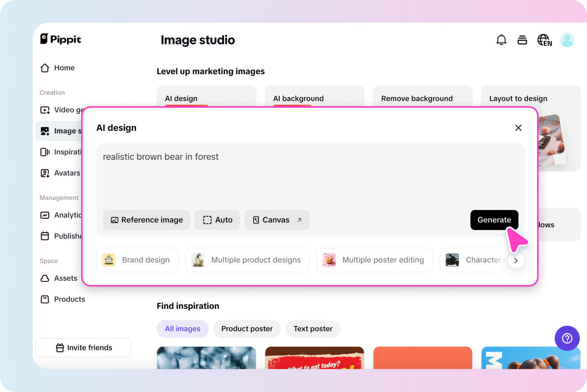Image resolution: width=587 pixels, height=392 pixels.
Task: Click the Video generator sidebar icon
Action: (x=45, y=110)
